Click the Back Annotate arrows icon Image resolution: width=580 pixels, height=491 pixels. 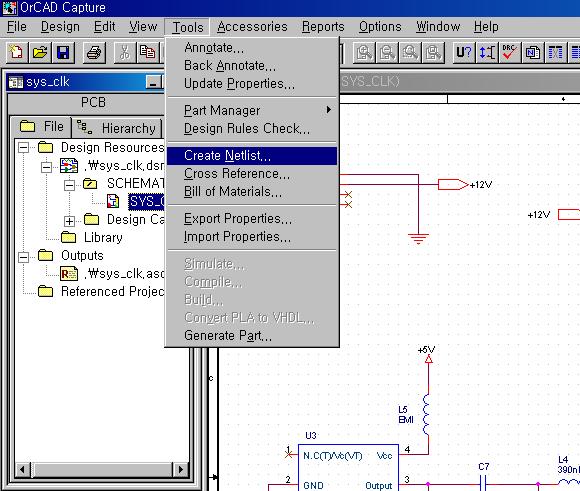pos(487,52)
